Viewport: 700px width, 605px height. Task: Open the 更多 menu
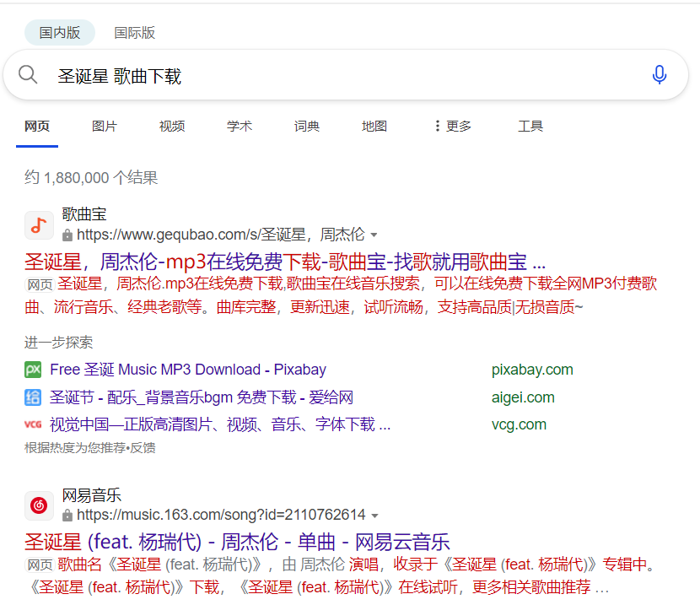(453, 127)
